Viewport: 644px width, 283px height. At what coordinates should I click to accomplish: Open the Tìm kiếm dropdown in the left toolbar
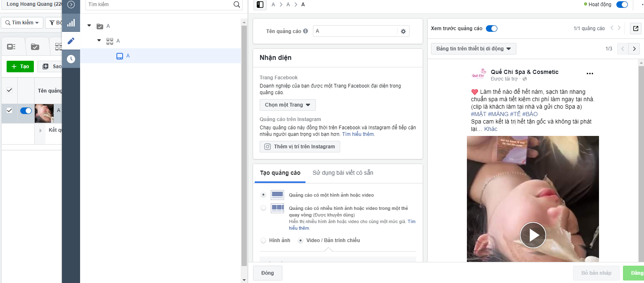(x=22, y=23)
